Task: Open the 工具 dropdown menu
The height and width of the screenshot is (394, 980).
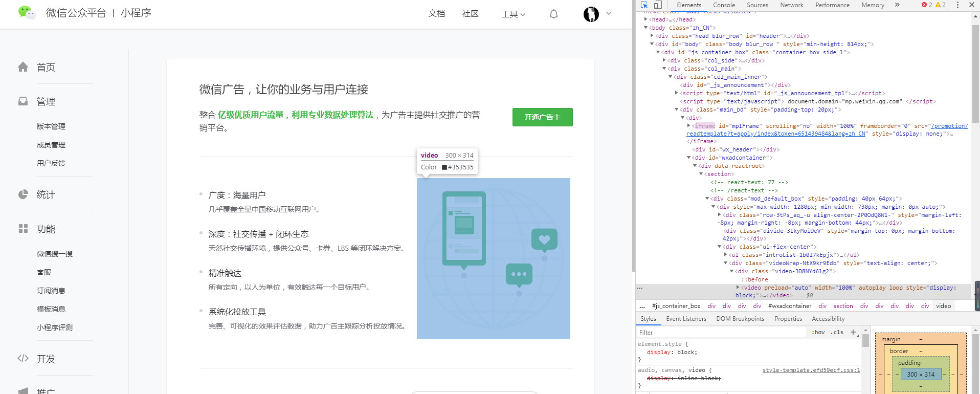Action: 513,14
